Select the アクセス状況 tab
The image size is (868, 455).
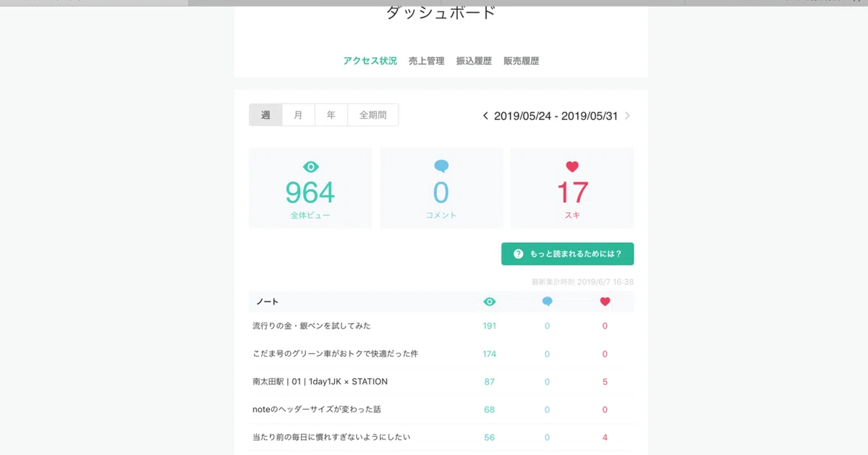pos(370,61)
